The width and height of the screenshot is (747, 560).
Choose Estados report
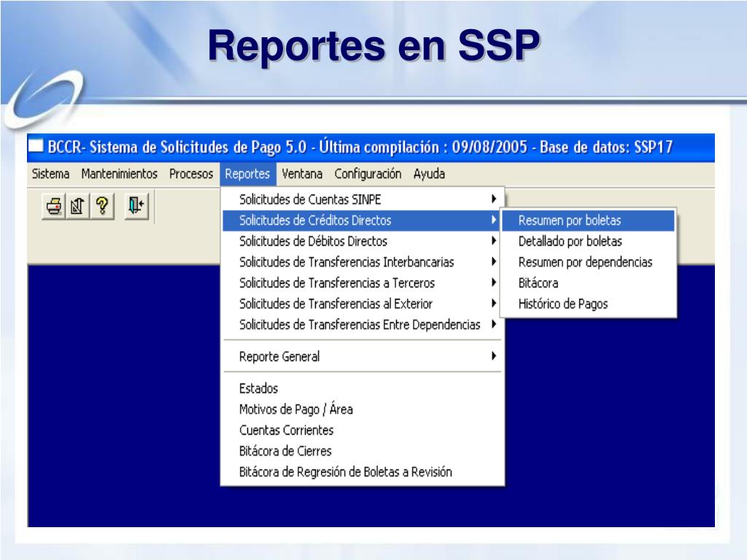click(x=363, y=388)
